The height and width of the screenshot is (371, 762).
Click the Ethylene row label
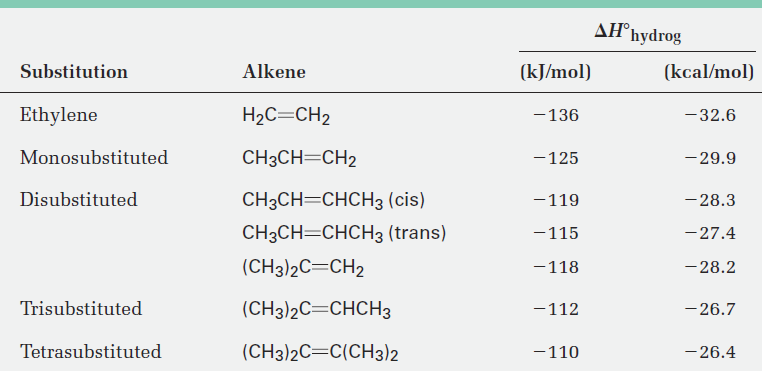(59, 115)
